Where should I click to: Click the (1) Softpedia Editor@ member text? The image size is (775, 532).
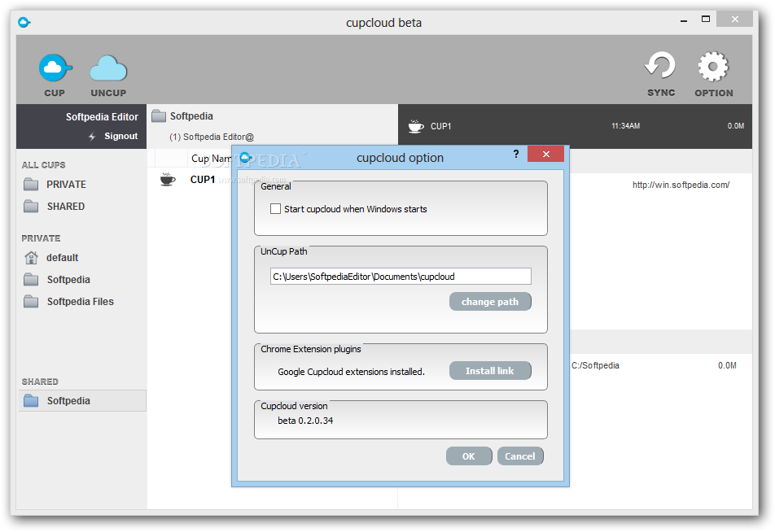tap(212, 137)
